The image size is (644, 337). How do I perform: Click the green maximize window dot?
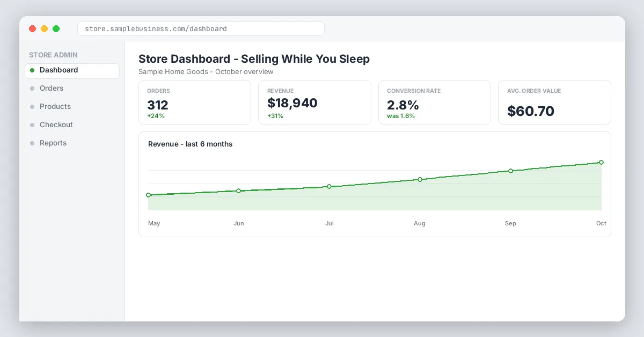coord(56,29)
